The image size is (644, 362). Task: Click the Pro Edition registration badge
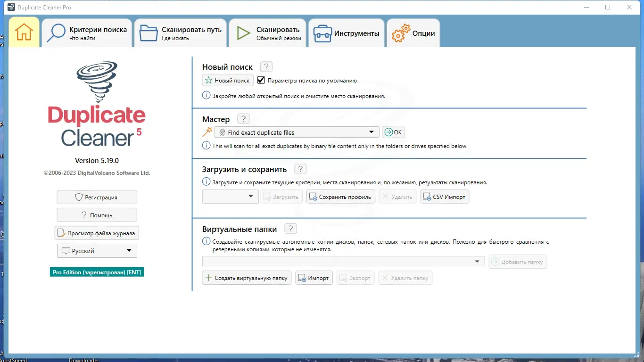pyautogui.click(x=97, y=272)
